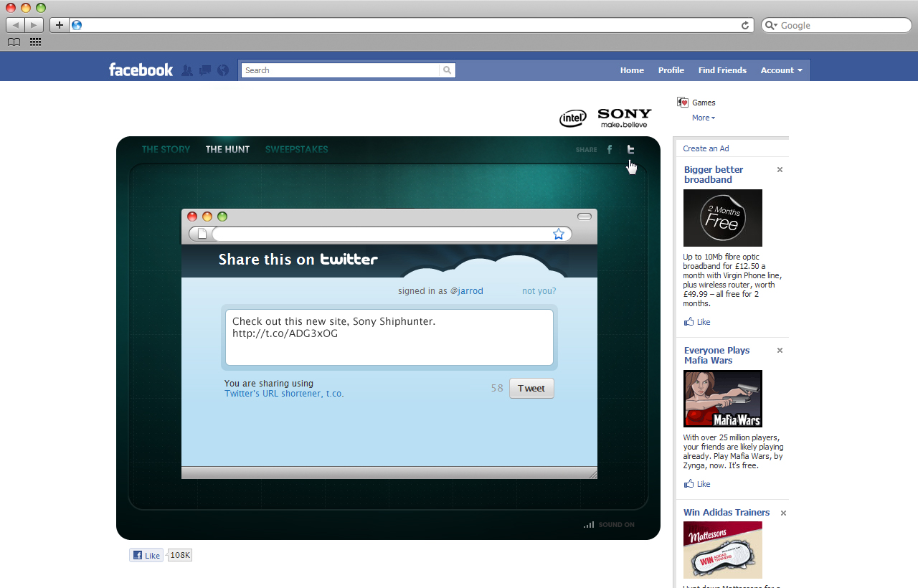Click inside the tweet message text box

(389, 338)
